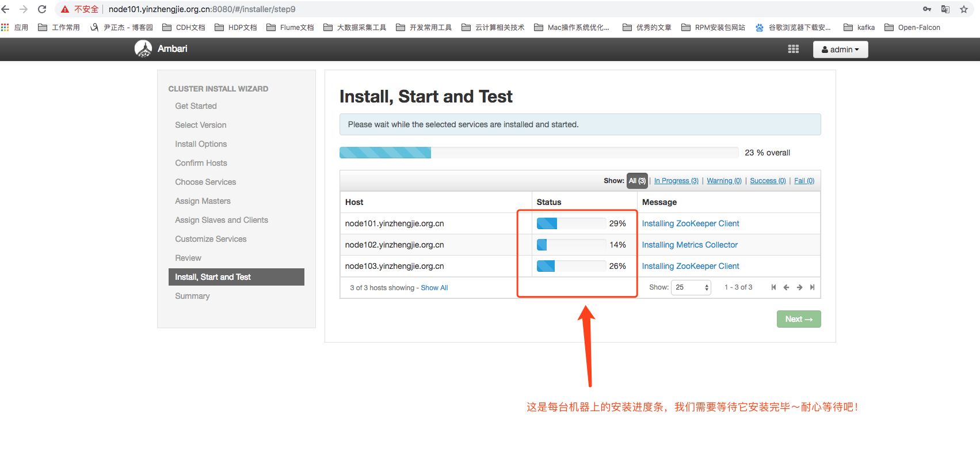The height and width of the screenshot is (471, 980).
Task: Click the Show All hosts link
Action: [x=434, y=288]
